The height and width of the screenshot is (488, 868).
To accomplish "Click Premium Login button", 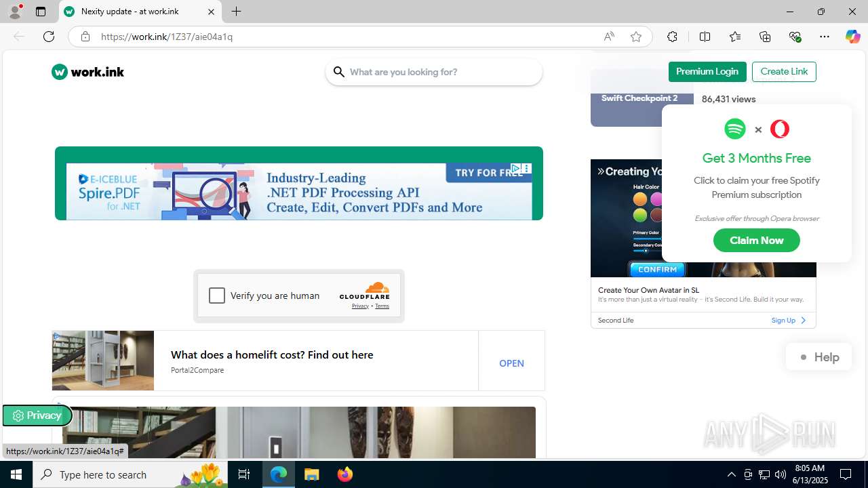I will 707,72.
